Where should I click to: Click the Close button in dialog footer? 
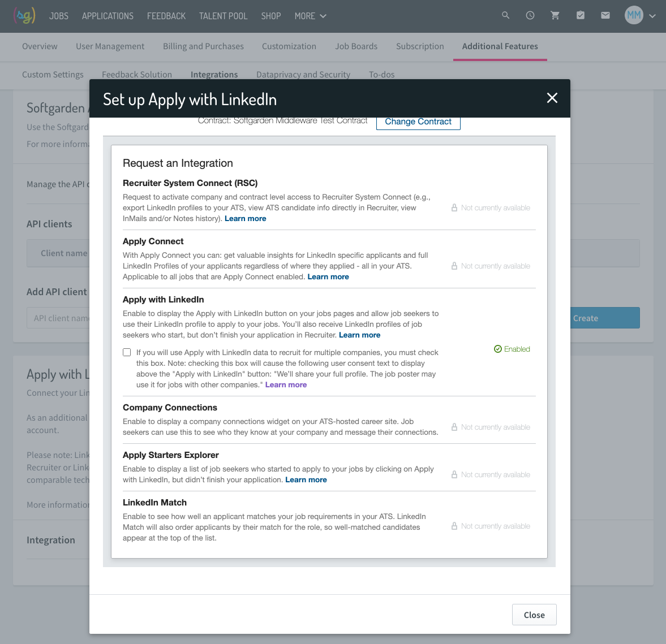[534, 614]
